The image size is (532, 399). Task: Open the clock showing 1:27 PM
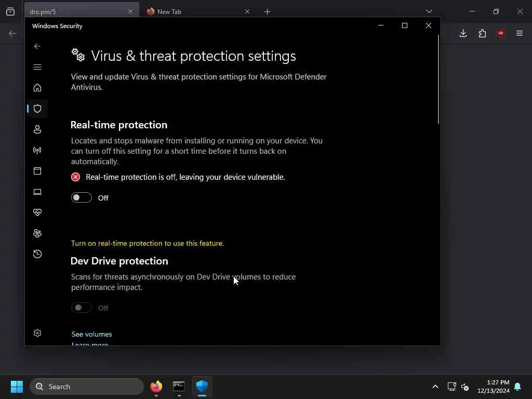(494, 387)
